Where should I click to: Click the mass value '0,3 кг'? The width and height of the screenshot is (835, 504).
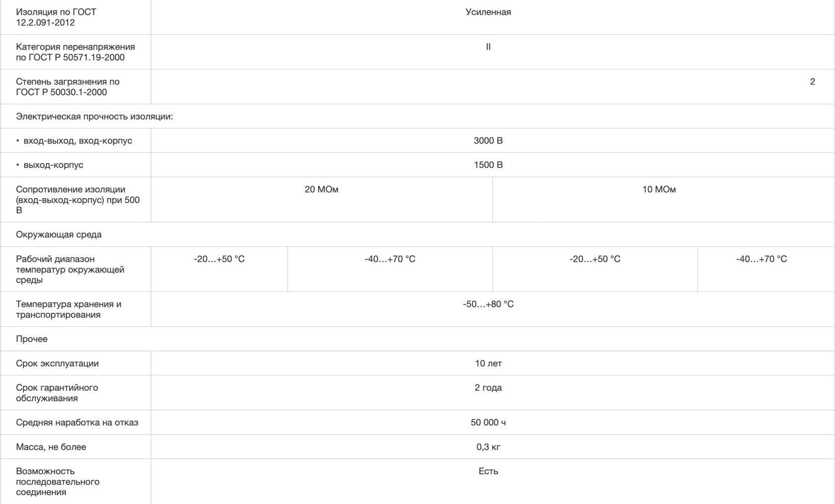(488, 446)
